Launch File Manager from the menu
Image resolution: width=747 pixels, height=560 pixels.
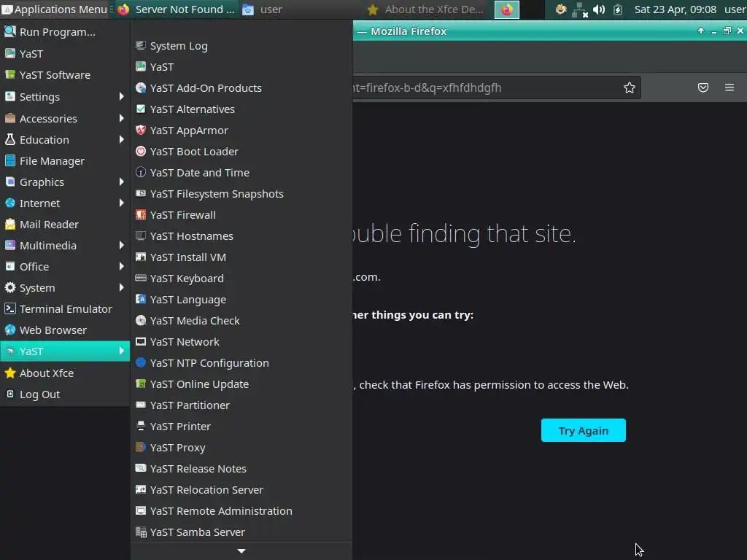pos(65,161)
